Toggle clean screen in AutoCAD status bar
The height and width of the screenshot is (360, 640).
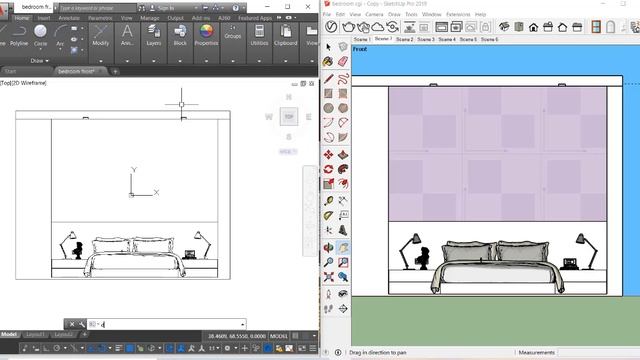302,348
